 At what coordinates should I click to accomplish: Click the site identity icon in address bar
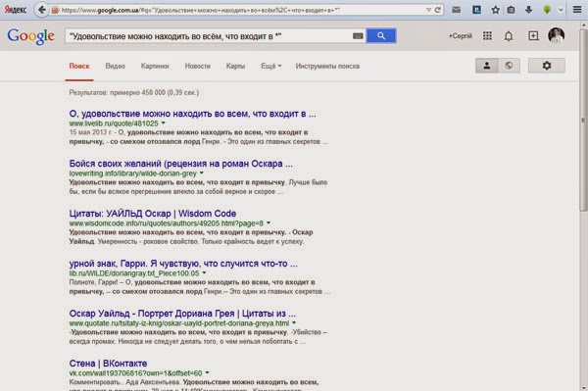[55, 10]
